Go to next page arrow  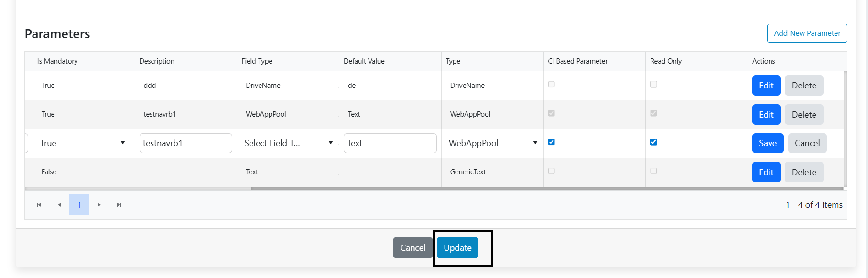99,205
